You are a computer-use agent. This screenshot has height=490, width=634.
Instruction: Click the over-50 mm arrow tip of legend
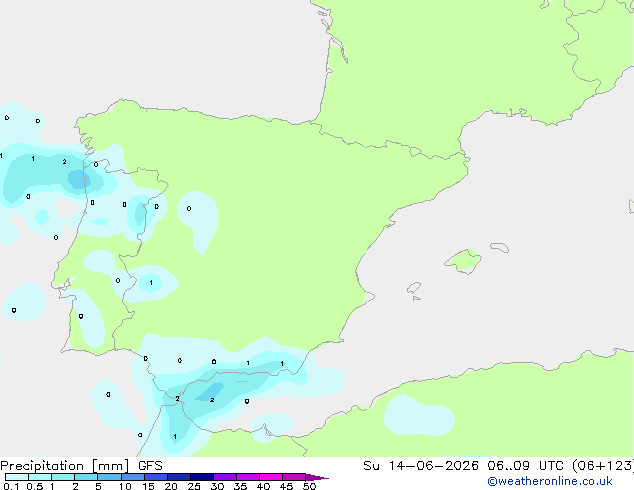317,477
